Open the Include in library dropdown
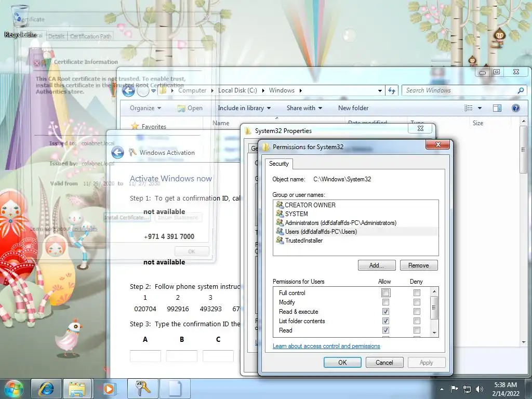This screenshot has width=532, height=399. (x=244, y=108)
